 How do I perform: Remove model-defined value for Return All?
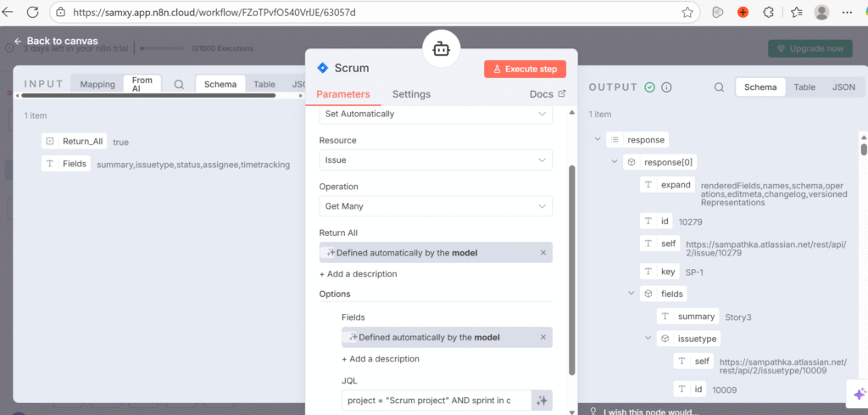(543, 253)
